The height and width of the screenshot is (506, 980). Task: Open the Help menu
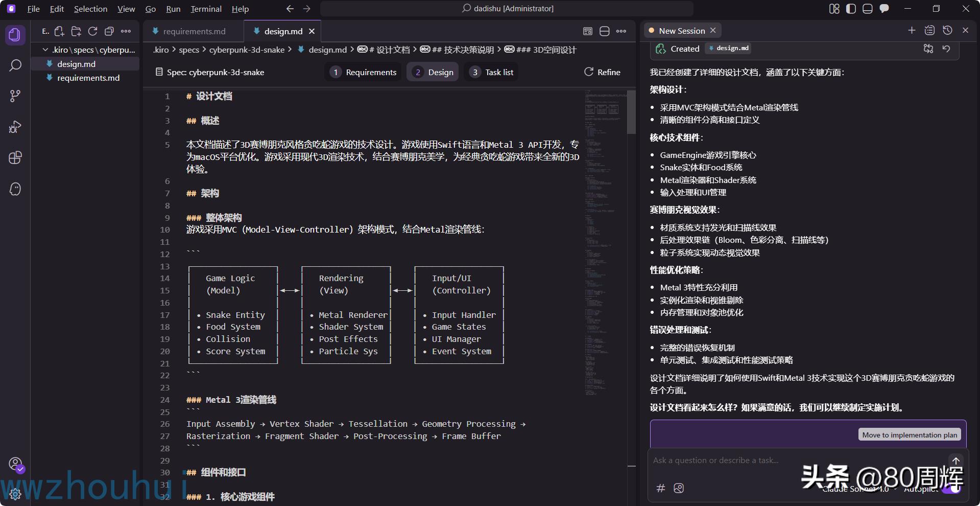(240, 9)
